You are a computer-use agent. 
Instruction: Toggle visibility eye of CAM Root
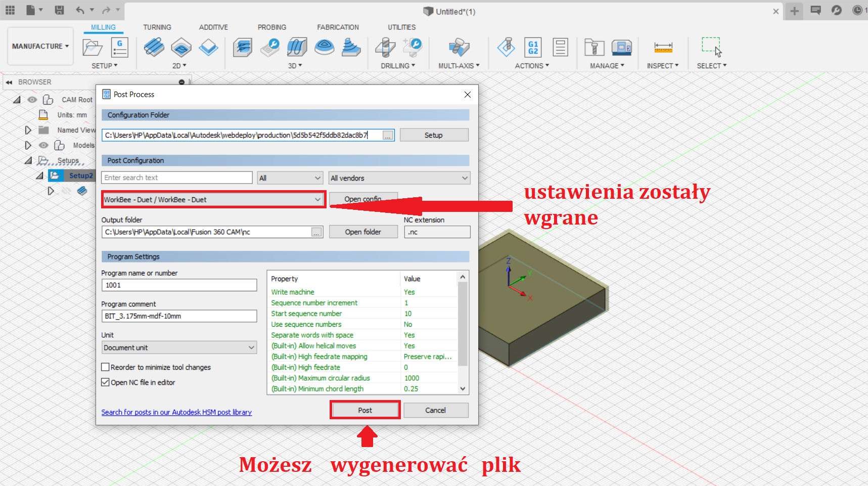click(x=32, y=100)
